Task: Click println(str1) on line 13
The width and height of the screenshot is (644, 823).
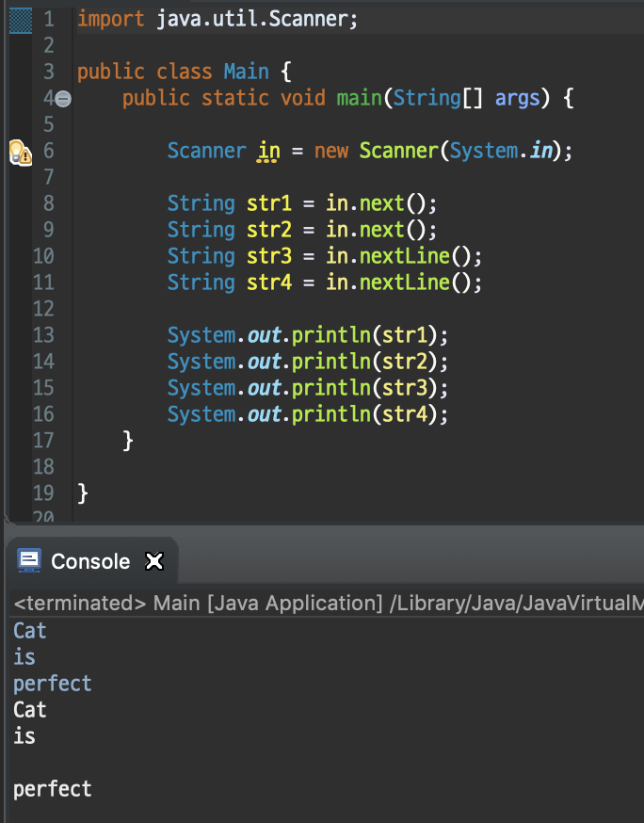Action: pyautogui.click(x=364, y=335)
